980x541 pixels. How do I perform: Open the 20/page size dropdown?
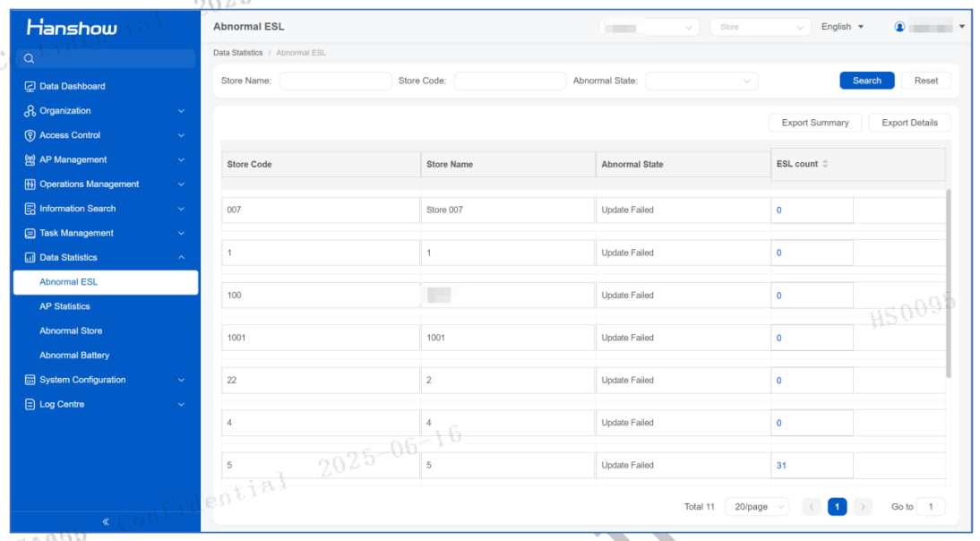point(758,507)
